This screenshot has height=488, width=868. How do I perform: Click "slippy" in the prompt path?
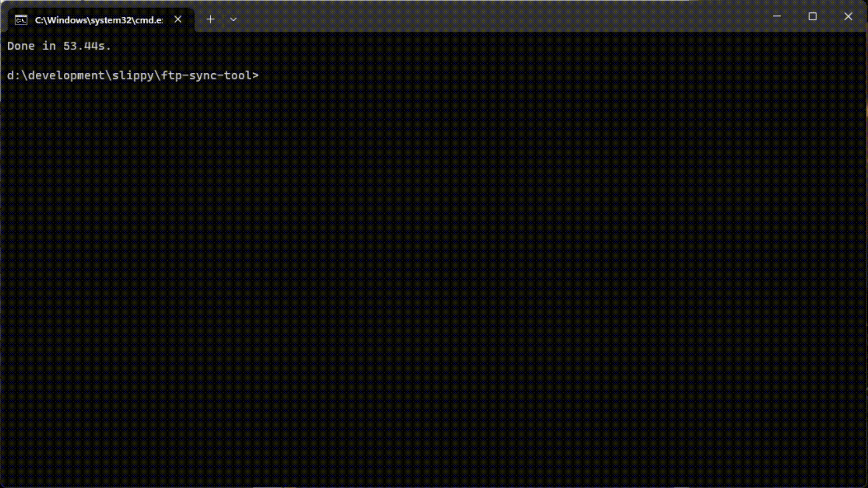pyautogui.click(x=133, y=75)
